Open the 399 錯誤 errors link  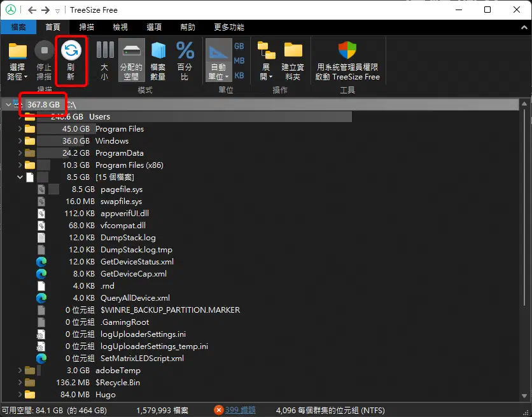point(240,411)
